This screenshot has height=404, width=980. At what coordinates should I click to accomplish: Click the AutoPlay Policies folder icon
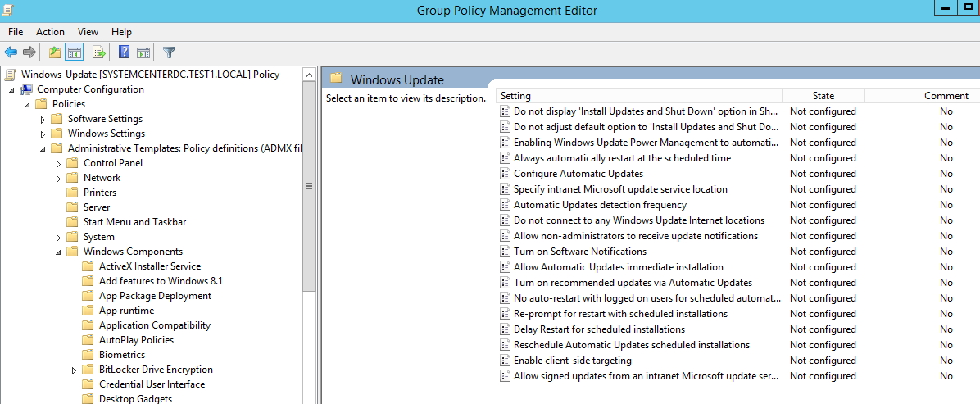(x=88, y=339)
